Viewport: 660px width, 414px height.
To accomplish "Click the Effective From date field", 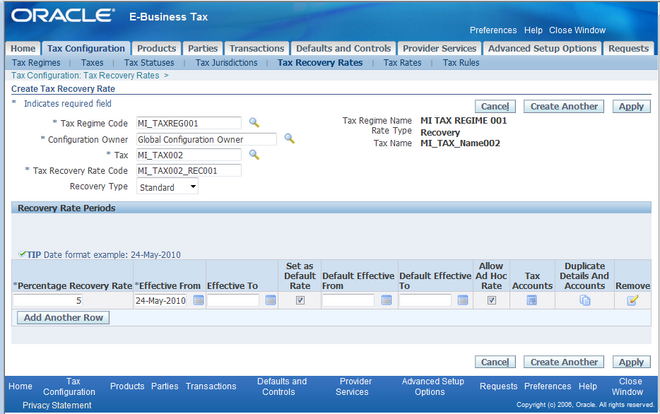I will (160, 300).
